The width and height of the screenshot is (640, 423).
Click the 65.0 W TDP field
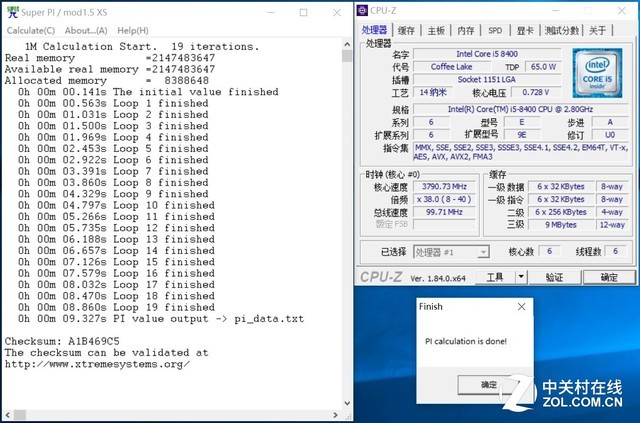(543, 67)
